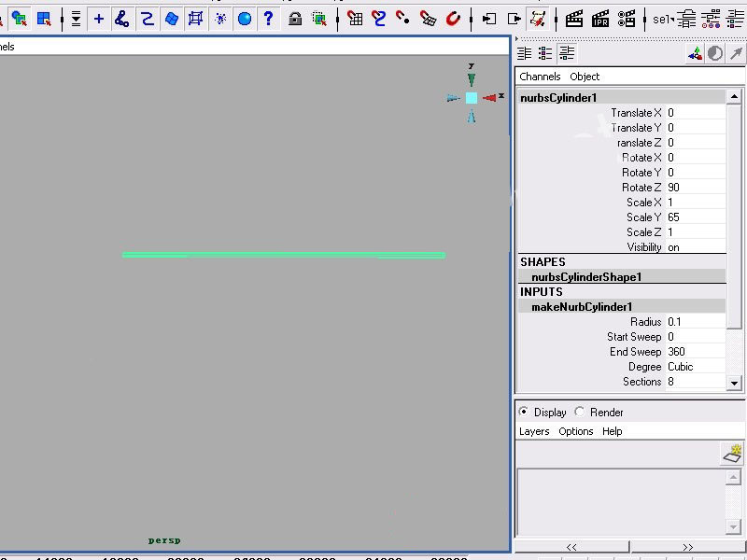Viewport: 747px width, 560px height.
Task: Render the current frame (clapperboard icon)
Action: pos(574,19)
